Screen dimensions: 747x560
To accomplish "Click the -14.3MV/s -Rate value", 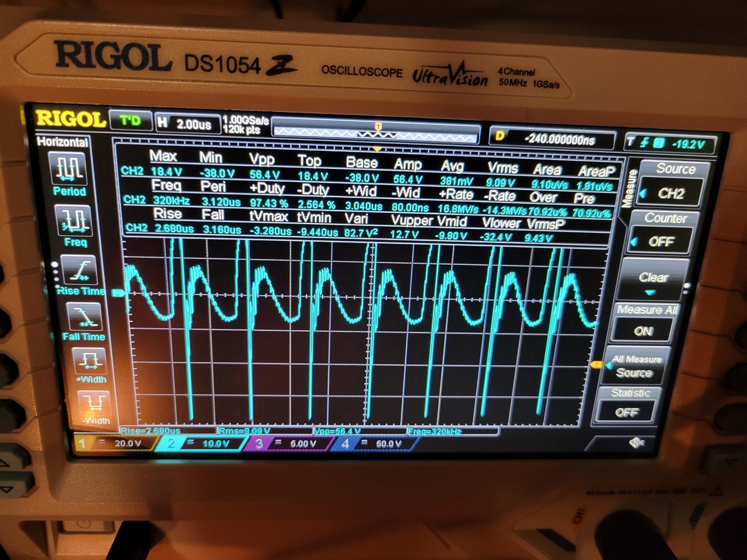I will tap(505, 211).
